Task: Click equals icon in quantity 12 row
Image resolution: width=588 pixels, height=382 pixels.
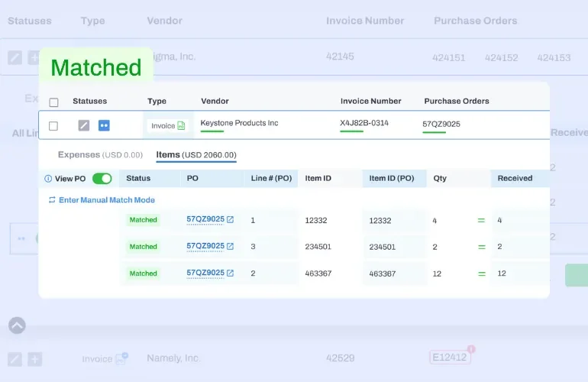Action: point(482,274)
